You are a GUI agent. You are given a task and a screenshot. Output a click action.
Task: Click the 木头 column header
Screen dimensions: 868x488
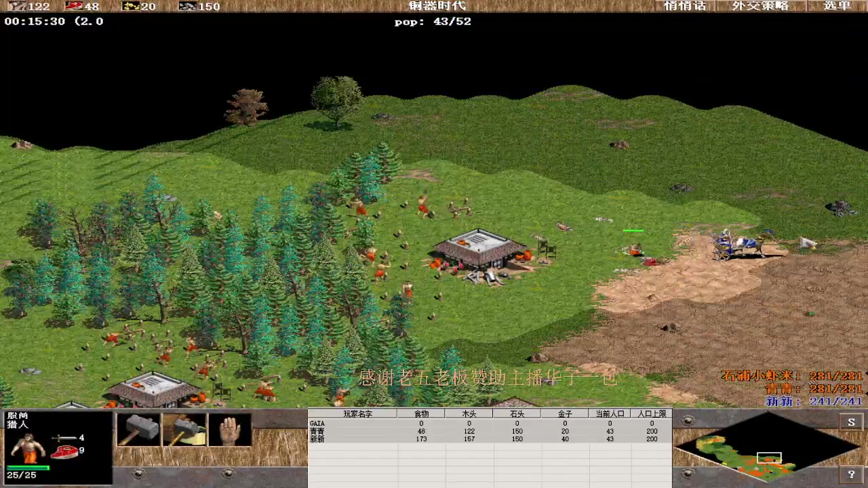(469, 413)
